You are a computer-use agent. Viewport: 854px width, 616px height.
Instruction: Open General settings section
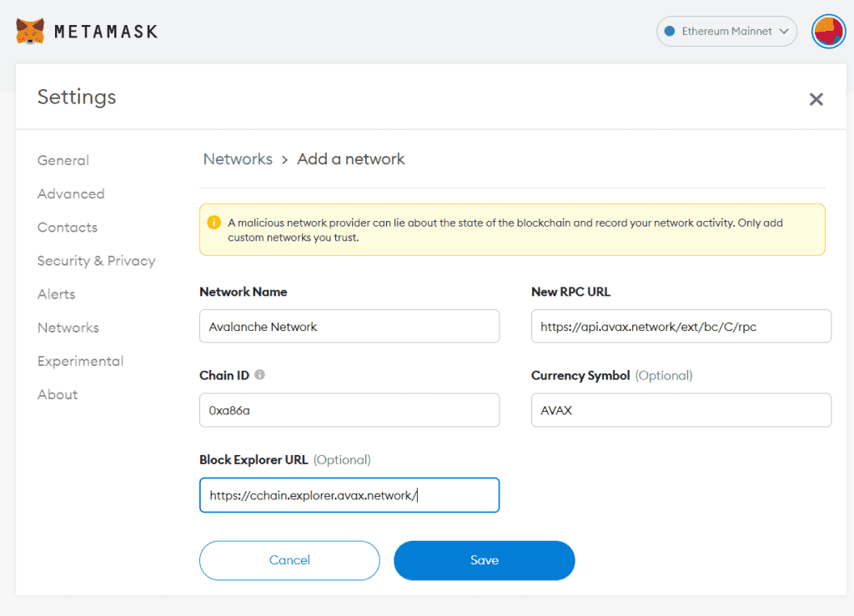coord(63,160)
